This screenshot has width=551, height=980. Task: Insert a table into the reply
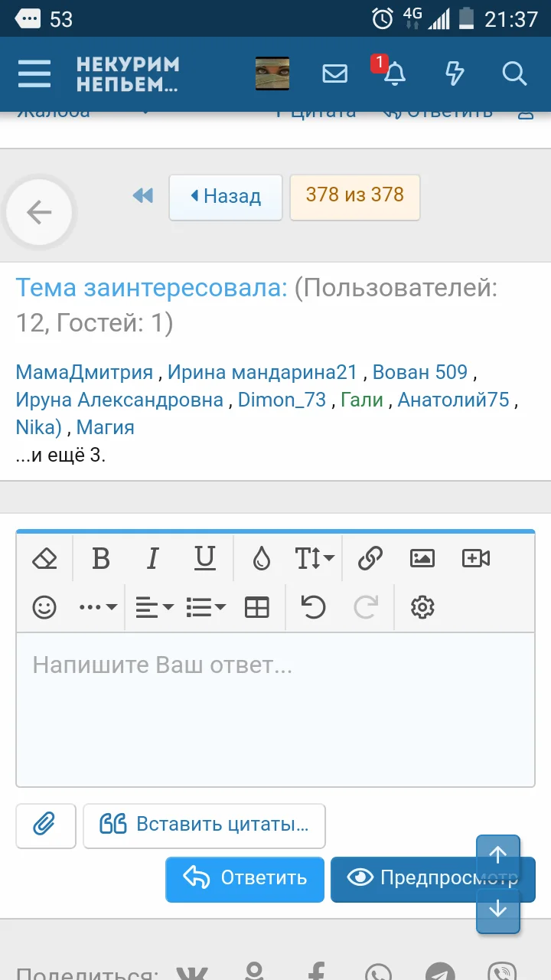[257, 608]
